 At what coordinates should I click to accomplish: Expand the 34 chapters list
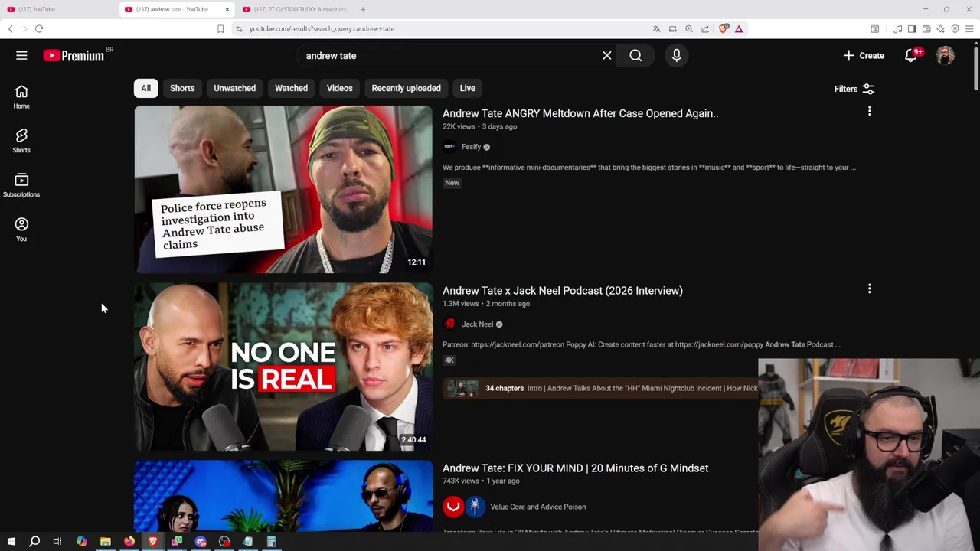[x=600, y=388]
